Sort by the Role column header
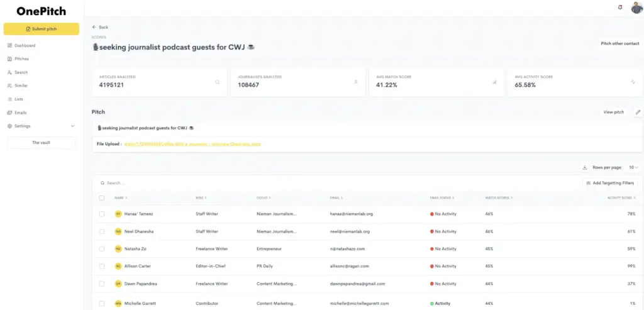644x310 pixels. [x=201, y=198]
